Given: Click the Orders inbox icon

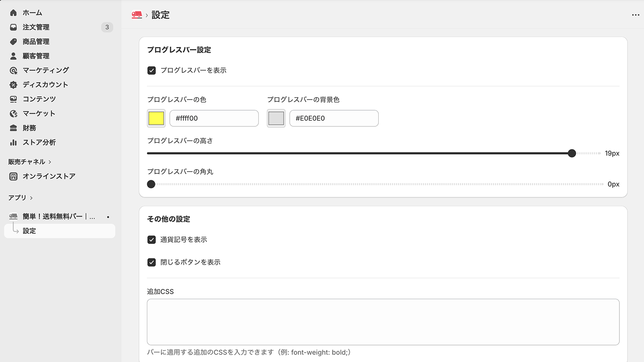Looking at the screenshot, I should pos(13,27).
